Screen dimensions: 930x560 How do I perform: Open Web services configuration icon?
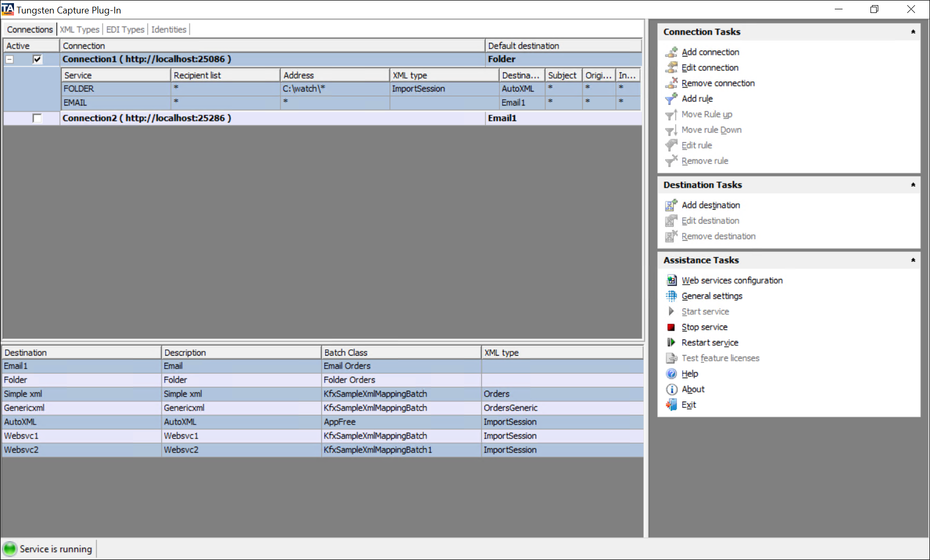pos(671,281)
